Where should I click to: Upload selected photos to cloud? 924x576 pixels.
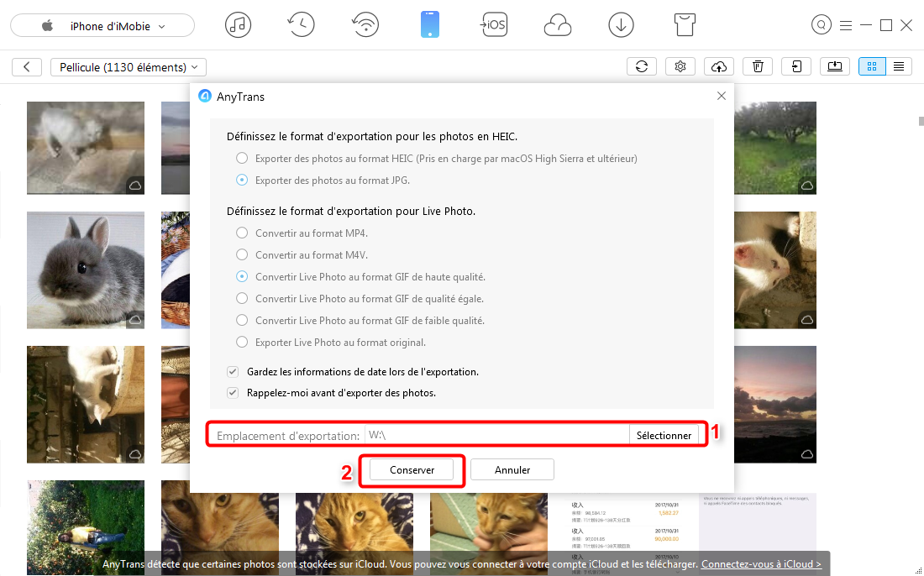718,65
